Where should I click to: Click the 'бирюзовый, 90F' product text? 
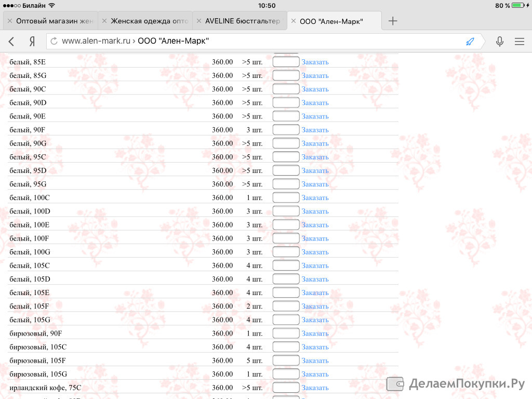click(x=36, y=334)
